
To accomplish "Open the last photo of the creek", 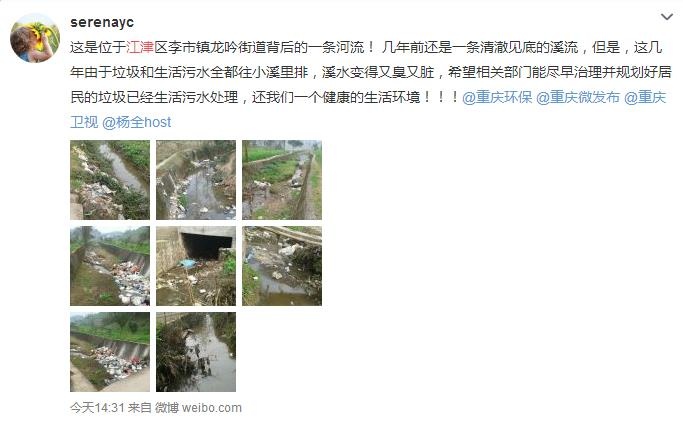I will click(x=196, y=352).
